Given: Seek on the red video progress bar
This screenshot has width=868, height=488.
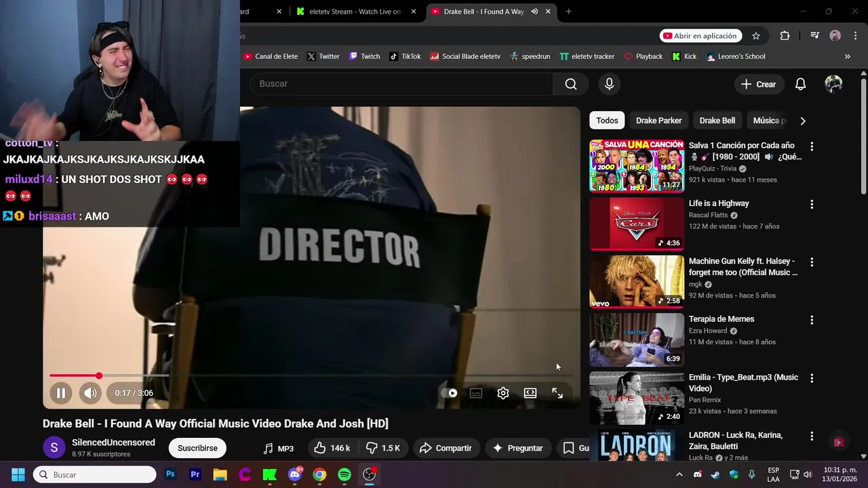Looking at the screenshot, I should click(x=74, y=375).
